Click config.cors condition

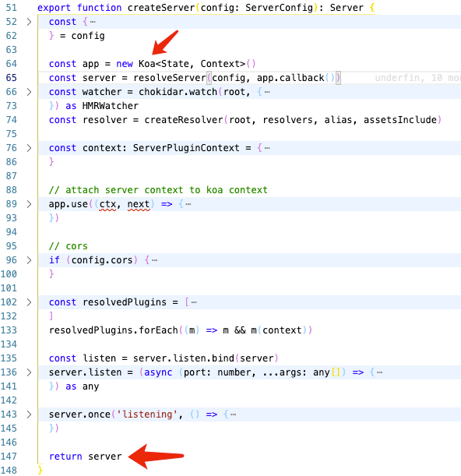(x=102, y=260)
